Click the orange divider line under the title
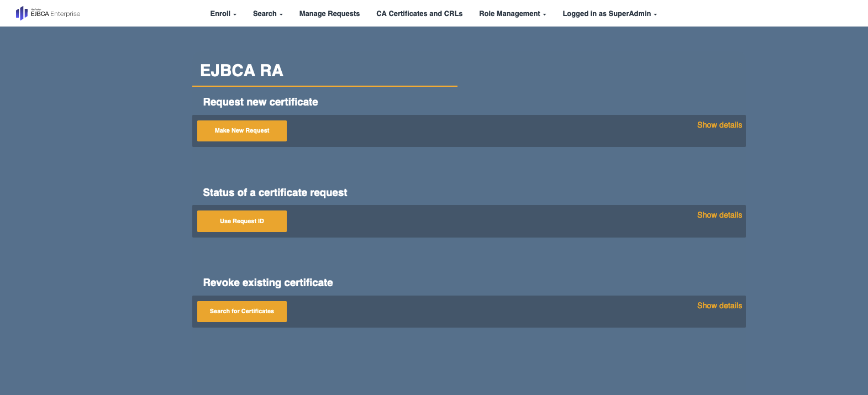The image size is (868, 395). tap(325, 86)
